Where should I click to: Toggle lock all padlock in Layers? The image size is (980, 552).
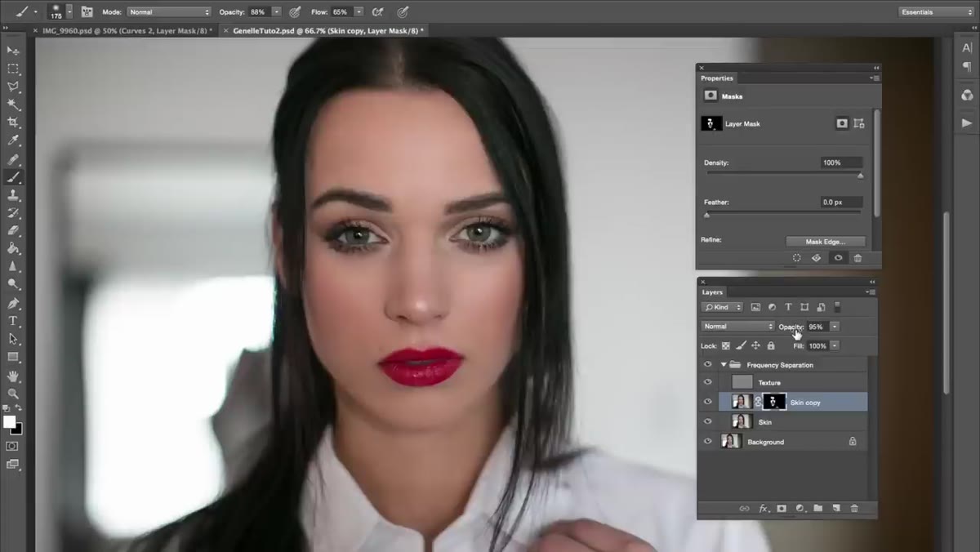(x=771, y=346)
